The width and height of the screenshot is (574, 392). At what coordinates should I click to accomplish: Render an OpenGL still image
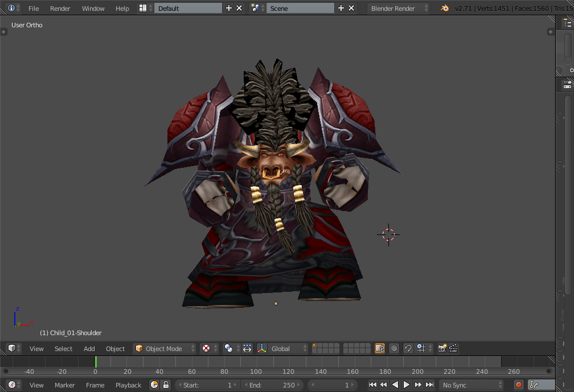(x=442, y=349)
